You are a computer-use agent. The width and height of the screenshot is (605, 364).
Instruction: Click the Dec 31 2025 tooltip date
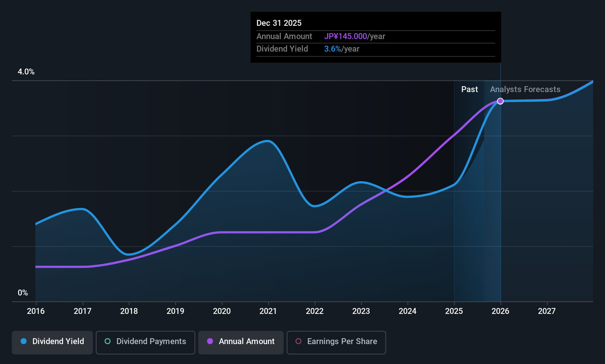279,23
